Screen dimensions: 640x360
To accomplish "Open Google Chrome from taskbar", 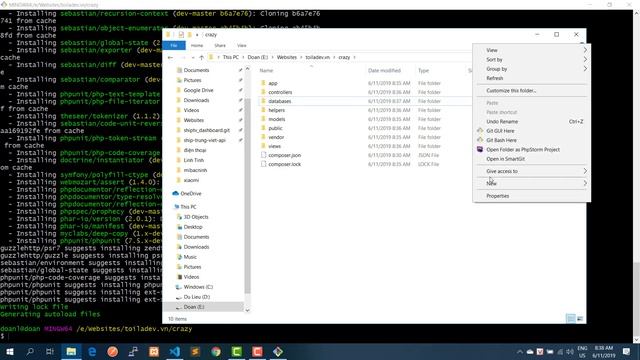I will (x=216, y=351).
